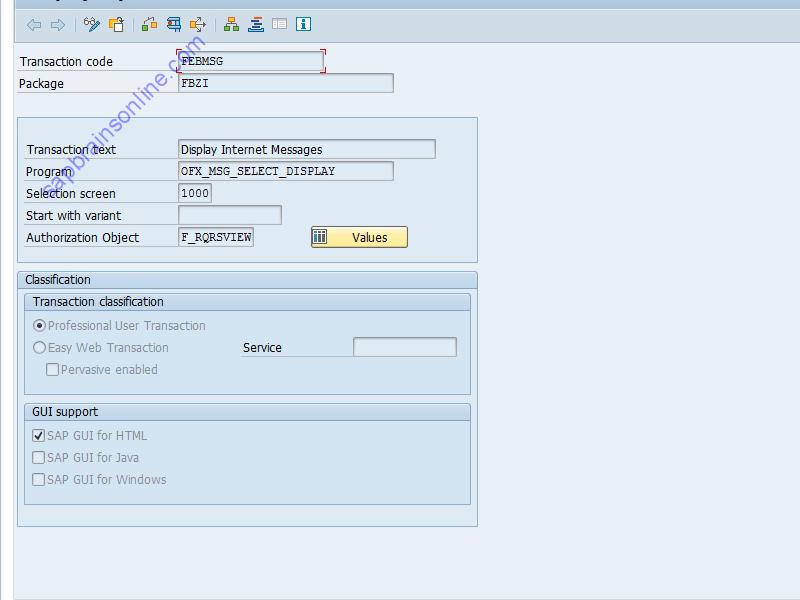Select Easy Web Transaction radio button
This screenshot has width=800, height=600.
(39, 347)
